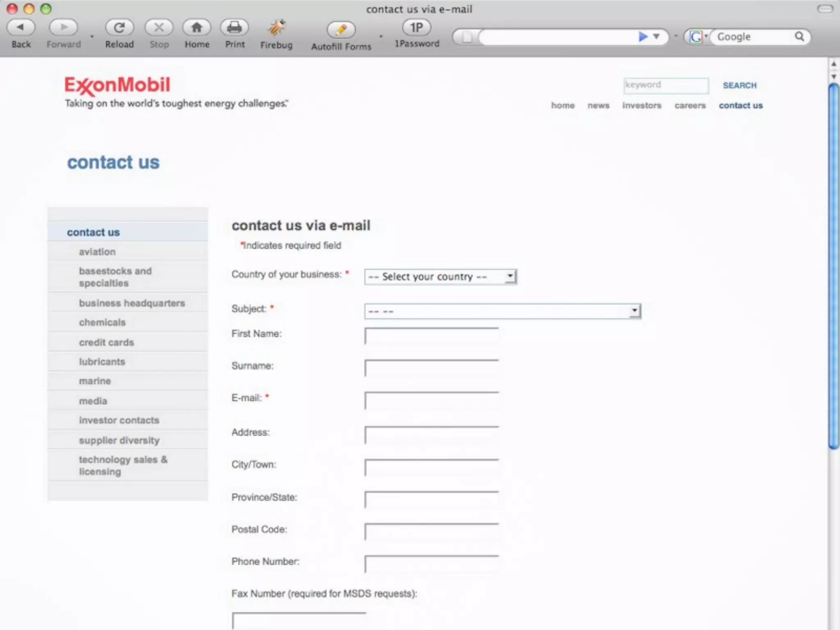Click the Back navigation arrow icon
Viewport: 840px width, 630px height.
click(x=21, y=27)
